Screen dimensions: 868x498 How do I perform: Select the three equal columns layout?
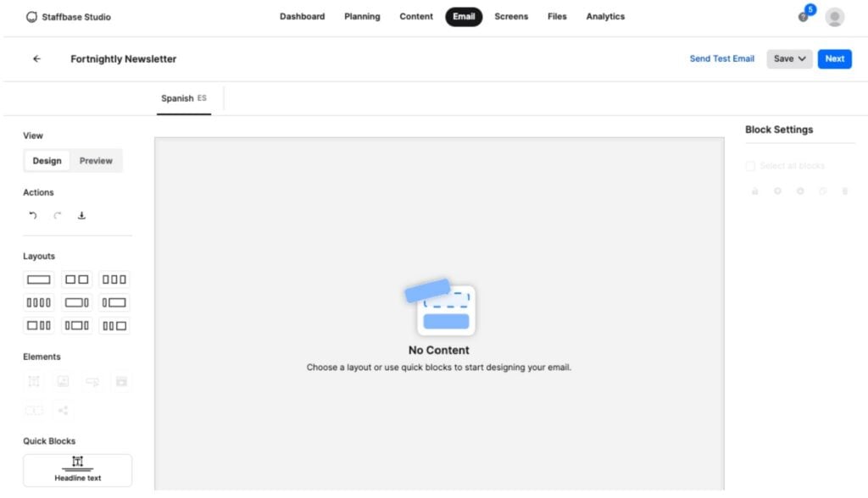click(x=114, y=279)
